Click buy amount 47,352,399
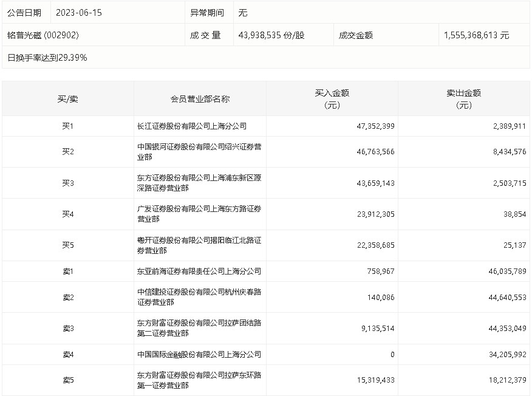The width and height of the screenshot is (532, 396). pos(375,126)
